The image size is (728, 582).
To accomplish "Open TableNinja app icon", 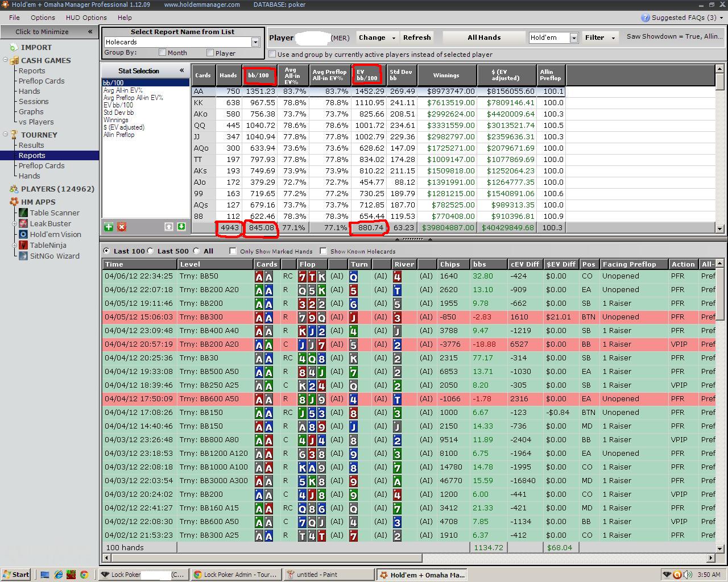I will [23, 245].
